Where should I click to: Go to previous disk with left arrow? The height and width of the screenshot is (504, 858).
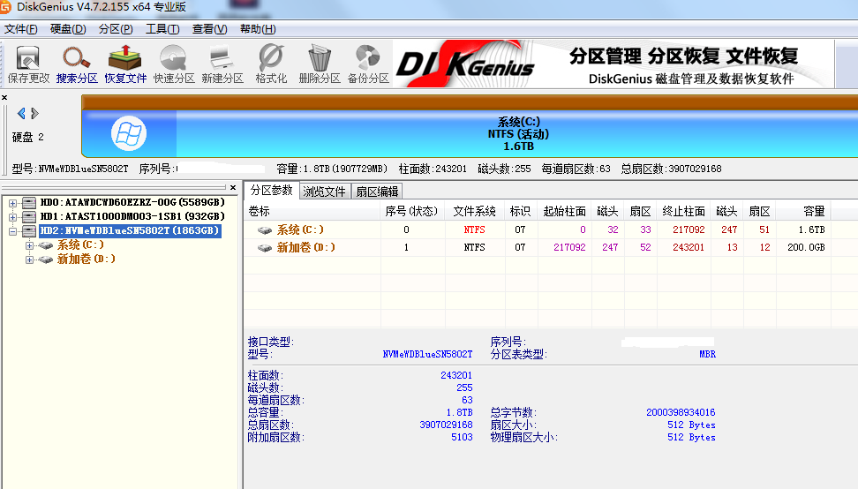[21, 113]
